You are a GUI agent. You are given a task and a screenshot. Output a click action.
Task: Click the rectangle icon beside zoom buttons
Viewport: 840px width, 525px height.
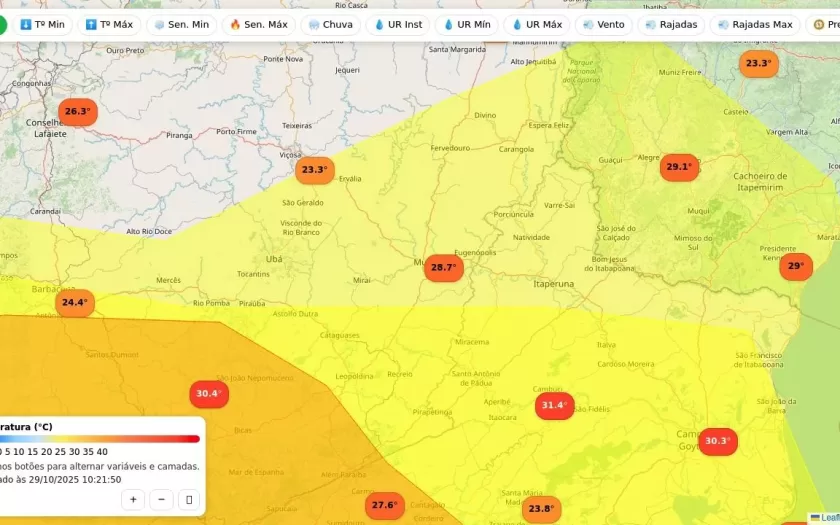189,499
